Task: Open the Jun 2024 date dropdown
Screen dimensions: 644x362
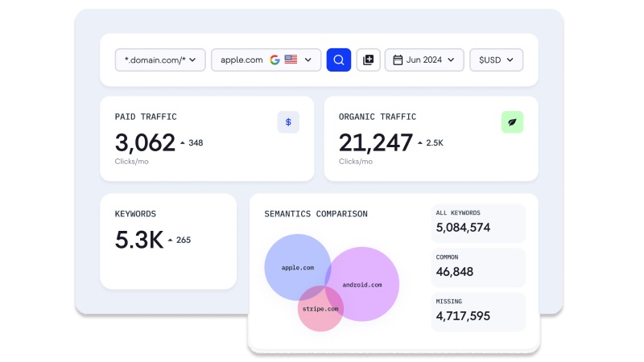Action: (x=424, y=60)
